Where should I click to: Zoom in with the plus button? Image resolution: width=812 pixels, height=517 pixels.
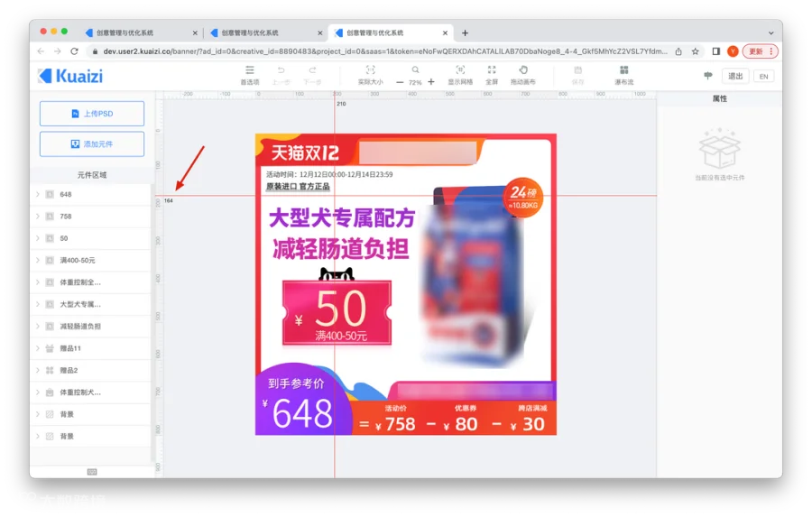(431, 82)
